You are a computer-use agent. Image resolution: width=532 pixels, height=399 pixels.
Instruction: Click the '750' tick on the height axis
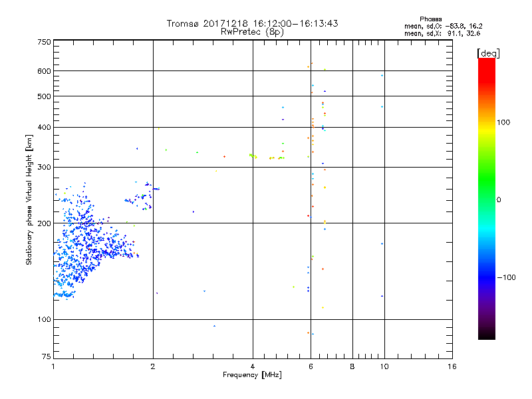[44, 42]
